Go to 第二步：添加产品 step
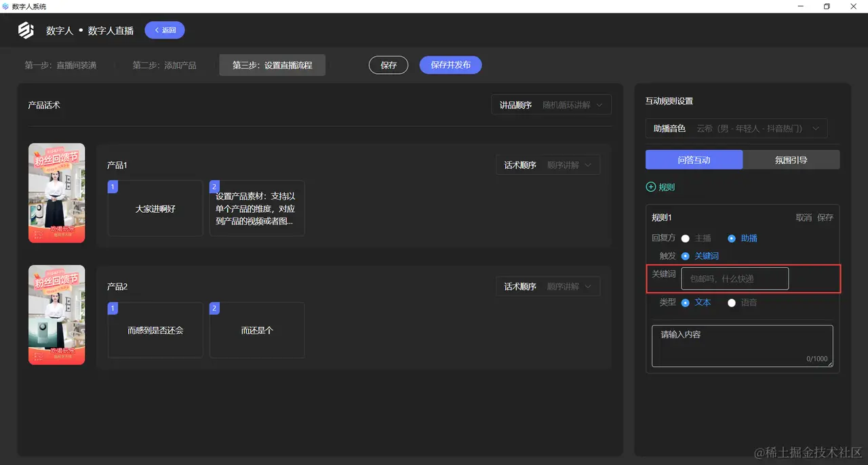 (164, 66)
